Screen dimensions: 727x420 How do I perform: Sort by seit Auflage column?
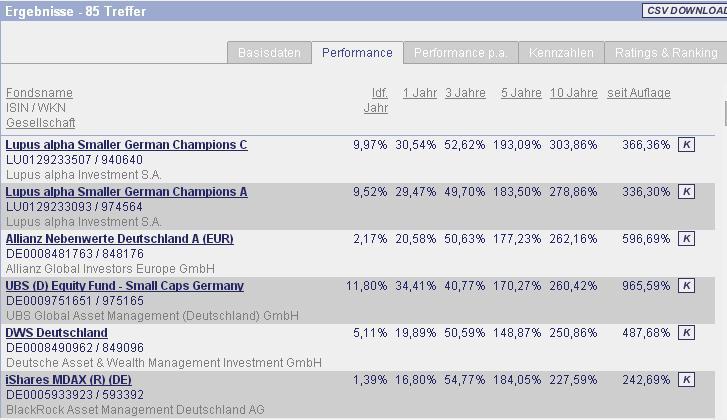point(638,93)
